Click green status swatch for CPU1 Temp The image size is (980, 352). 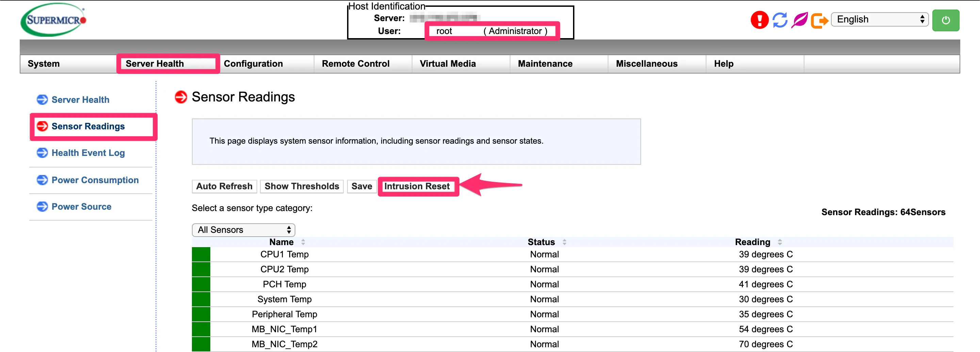point(201,254)
